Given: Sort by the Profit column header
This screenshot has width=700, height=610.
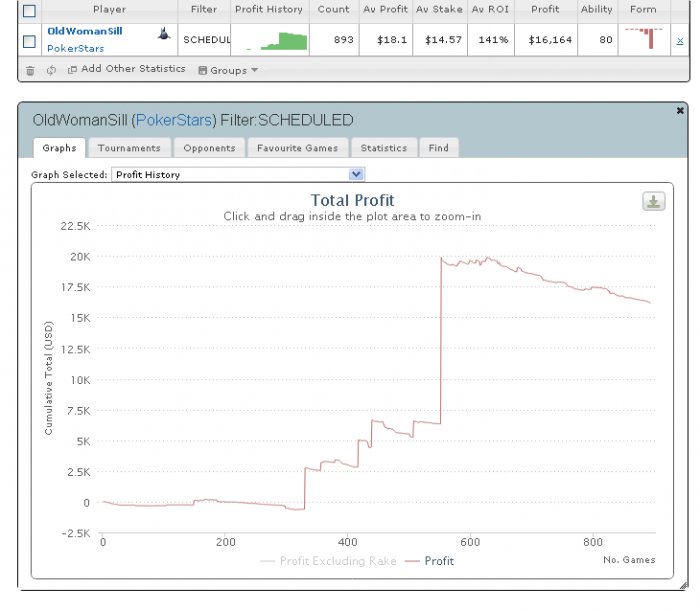Looking at the screenshot, I should pos(545,9).
